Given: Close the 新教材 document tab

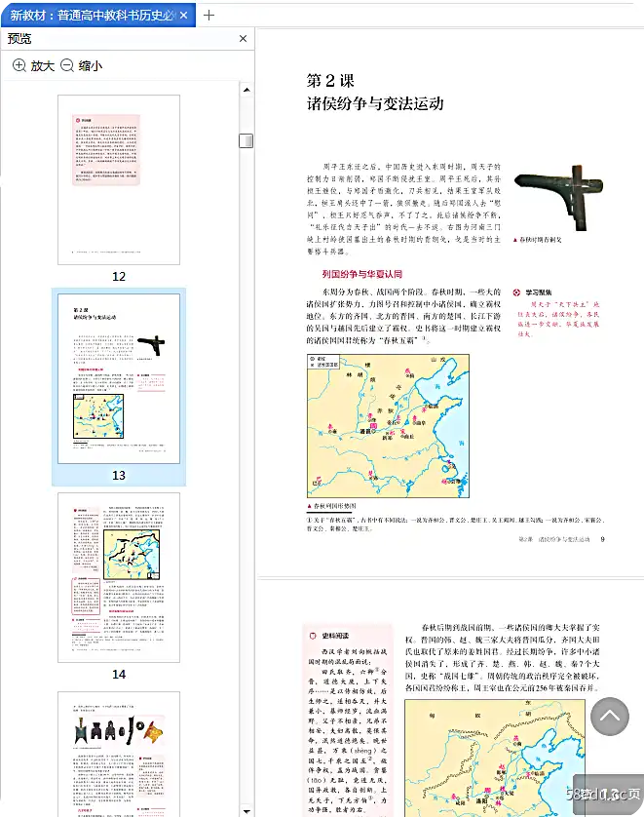Looking at the screenshot, I should point(183,16).
